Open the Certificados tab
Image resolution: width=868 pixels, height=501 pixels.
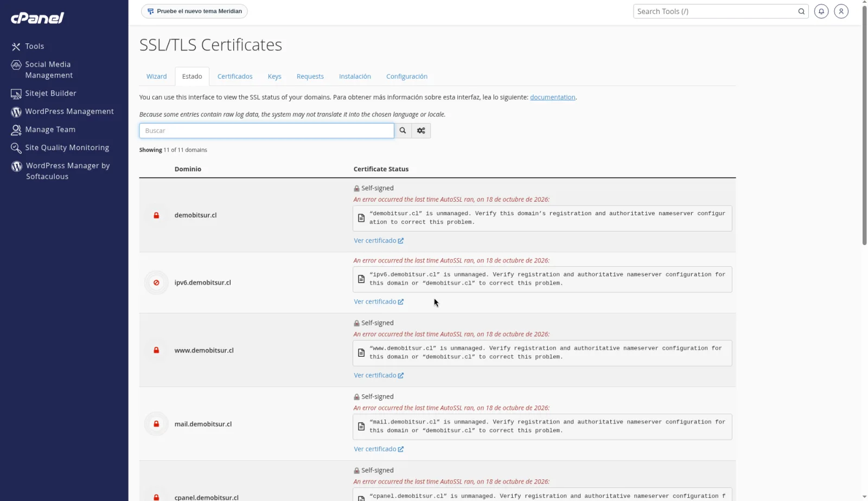click(235, 76)
